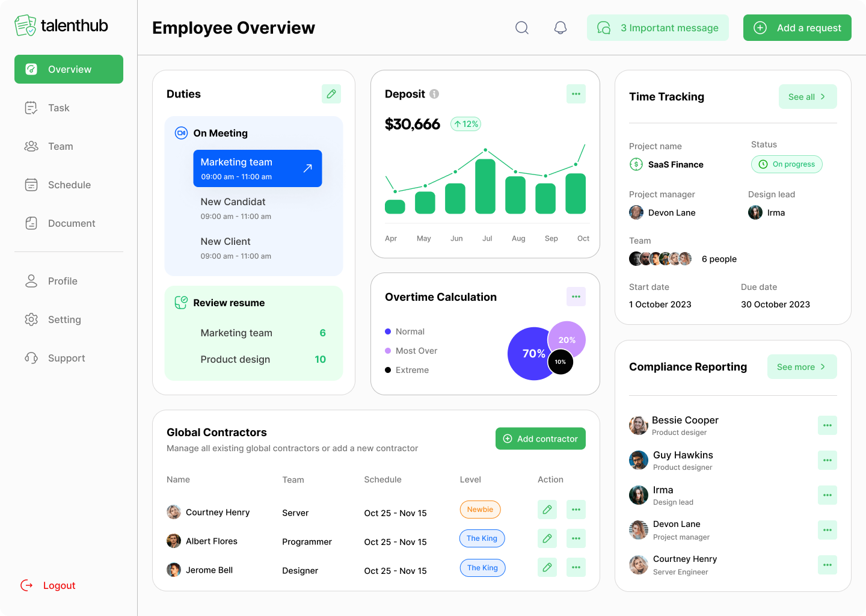
Task: Open Overtime Calculation more options
Action: coord(576,297)
